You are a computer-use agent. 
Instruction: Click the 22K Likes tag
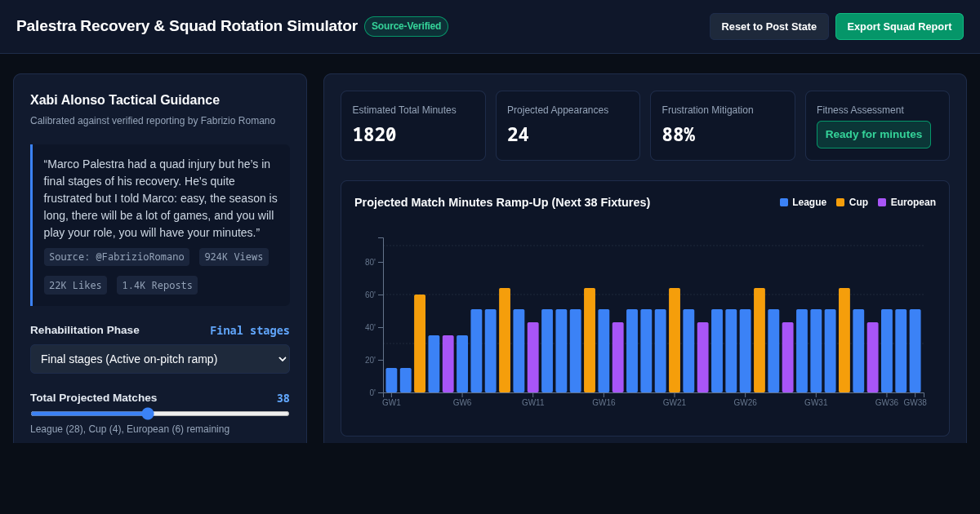(x=75, y=286)
